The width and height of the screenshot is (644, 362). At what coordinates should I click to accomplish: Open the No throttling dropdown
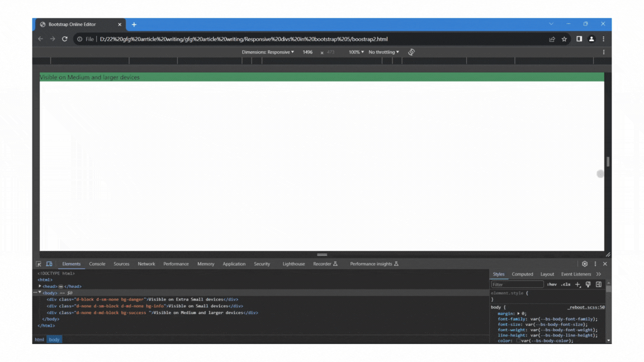[383, 52]
